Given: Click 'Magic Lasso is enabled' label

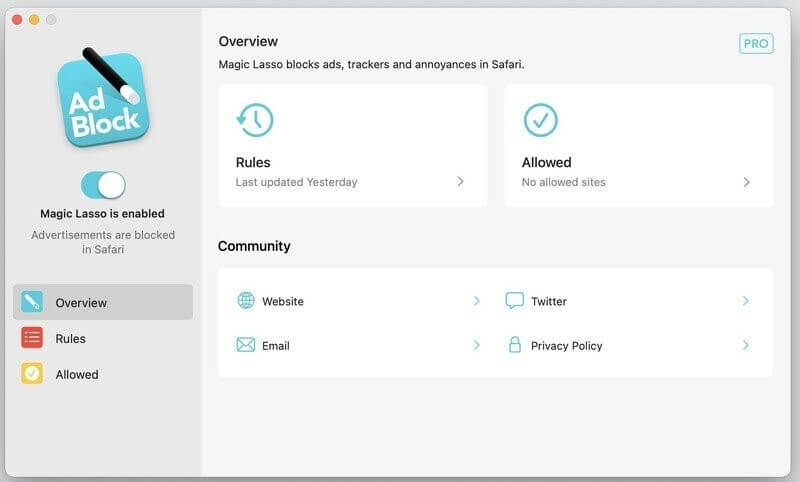Looking at the screenshot, I should (103, 214).
